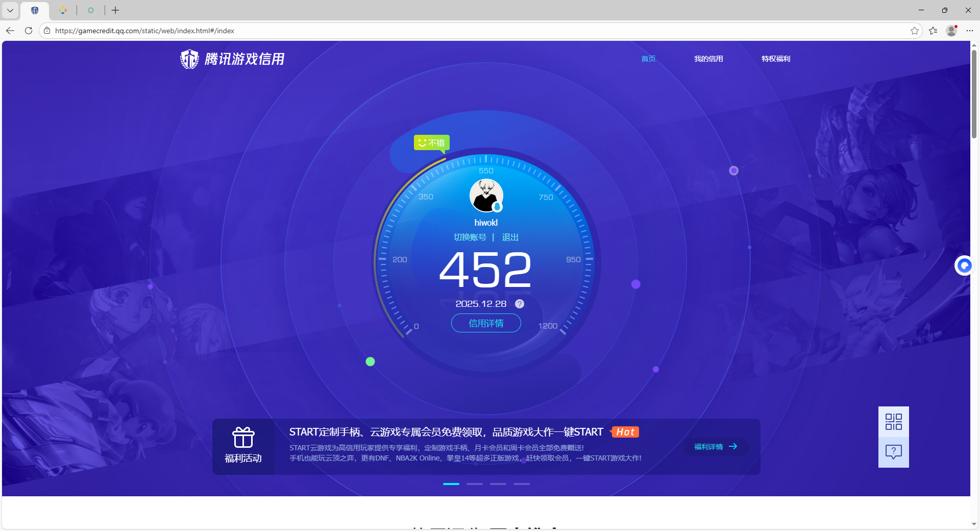Open the QR code panel at bottom right
This screenshot has width=980, height=531.
pos(893,422)
